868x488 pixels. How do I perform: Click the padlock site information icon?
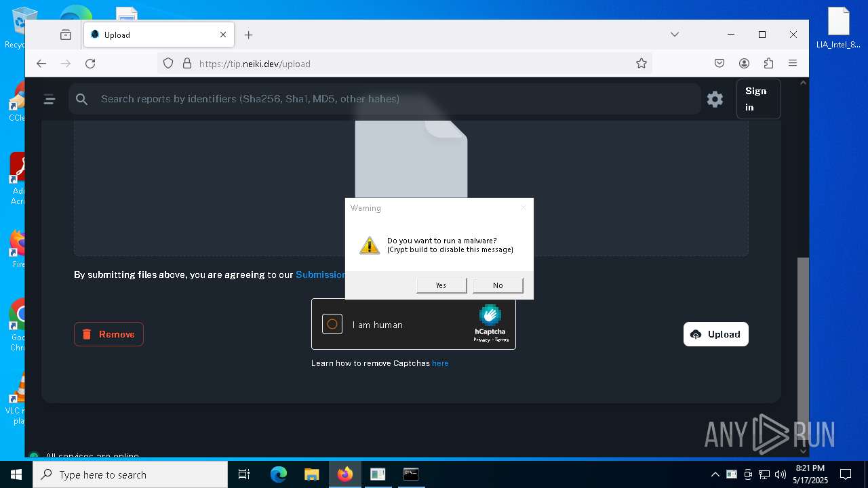point(187,63)
